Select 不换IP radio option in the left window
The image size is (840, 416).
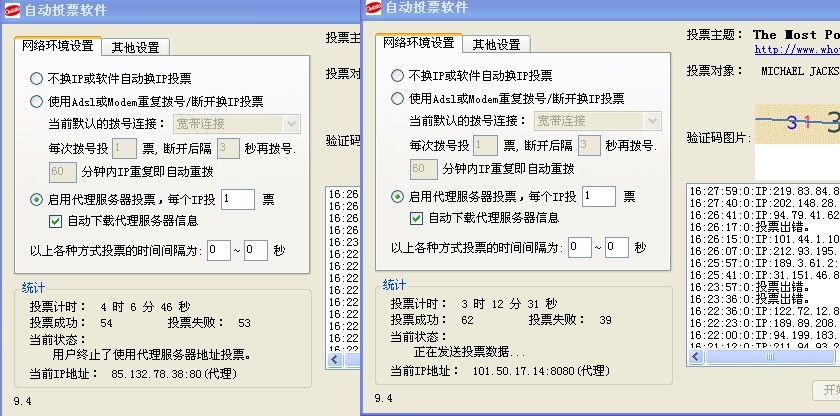tap(37, 78)
